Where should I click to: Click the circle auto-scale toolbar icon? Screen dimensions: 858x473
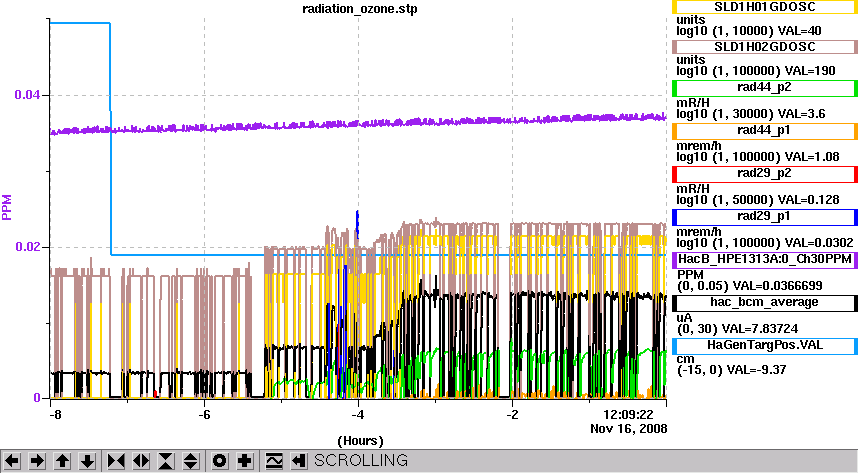(219, 461)
